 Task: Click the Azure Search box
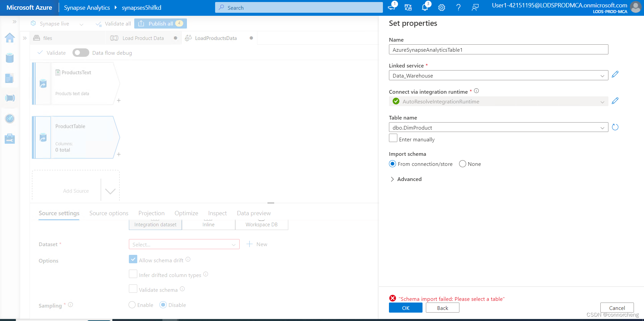coord(299,7)
